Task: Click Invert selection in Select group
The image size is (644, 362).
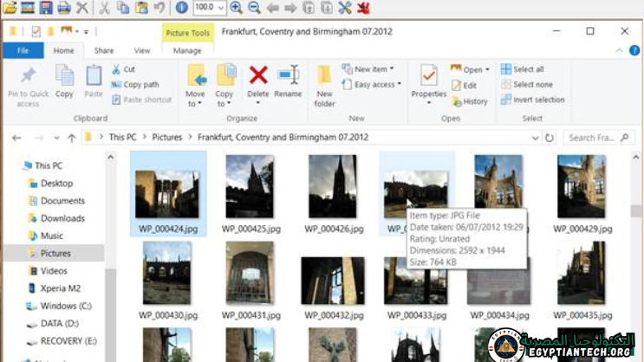Action: [x=531, y=100]
